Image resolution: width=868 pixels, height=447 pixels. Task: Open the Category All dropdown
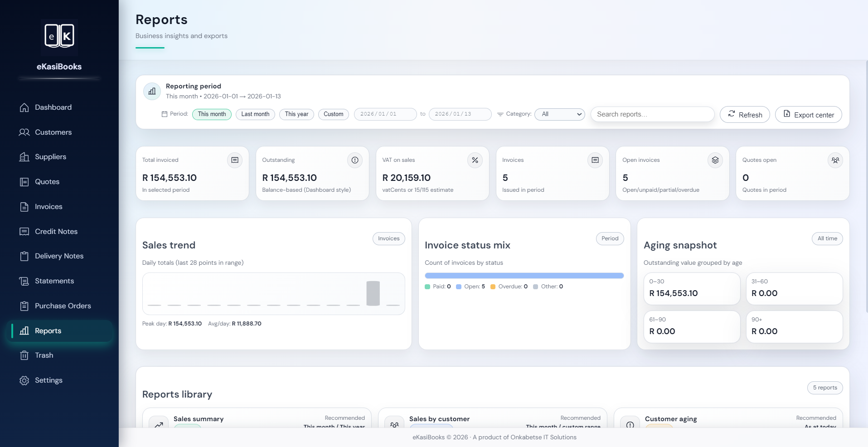[x=559, y=114]
